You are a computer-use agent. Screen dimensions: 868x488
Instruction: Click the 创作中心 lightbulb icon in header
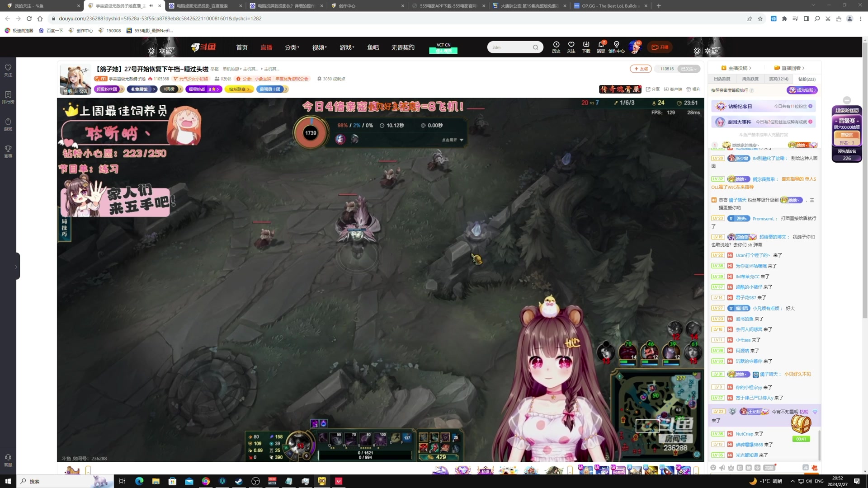(x=616, y=45)
